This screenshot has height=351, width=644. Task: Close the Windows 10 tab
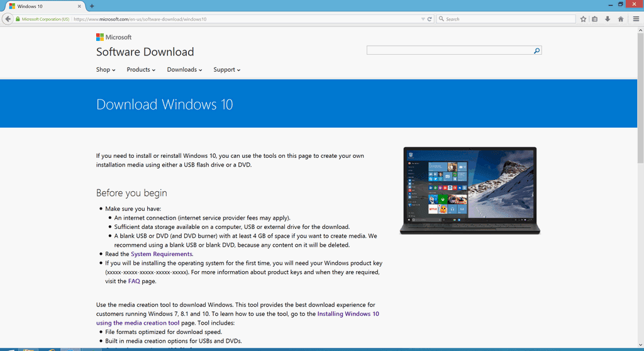click(x=79, y=6)
